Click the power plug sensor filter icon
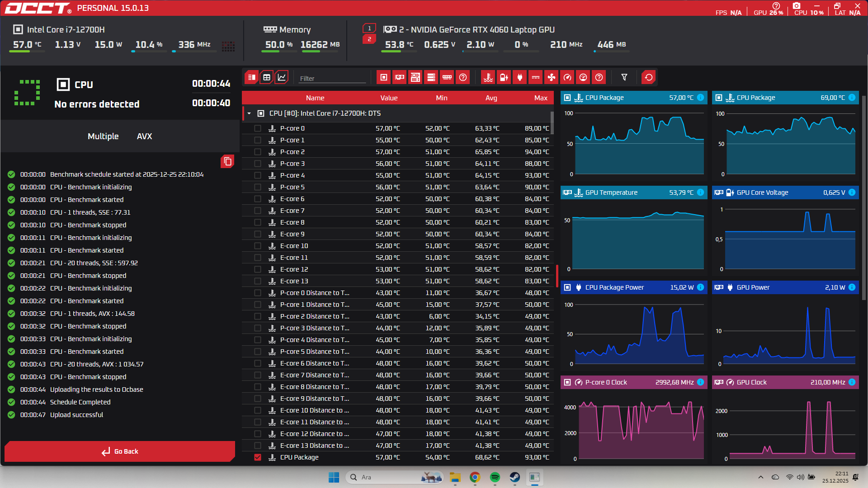The image size is (868, 488). tap(520, 77)
